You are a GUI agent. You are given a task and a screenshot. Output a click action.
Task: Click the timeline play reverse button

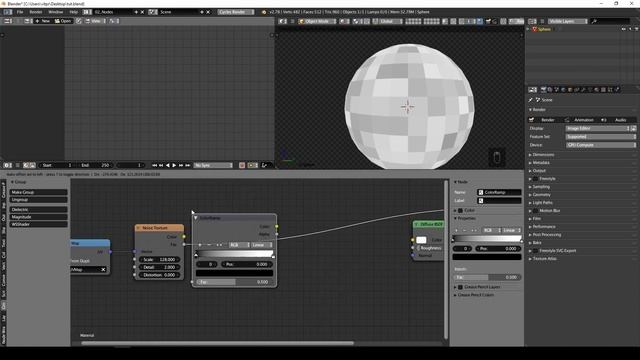(168, 165)
